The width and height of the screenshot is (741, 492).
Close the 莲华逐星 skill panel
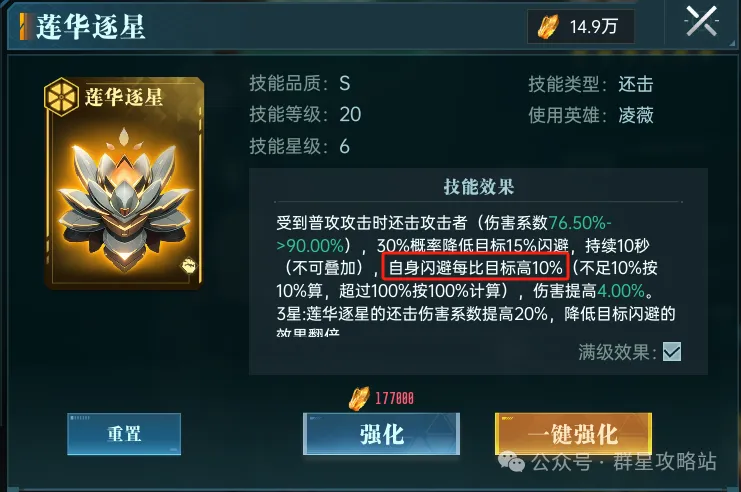tap(701, 22)
